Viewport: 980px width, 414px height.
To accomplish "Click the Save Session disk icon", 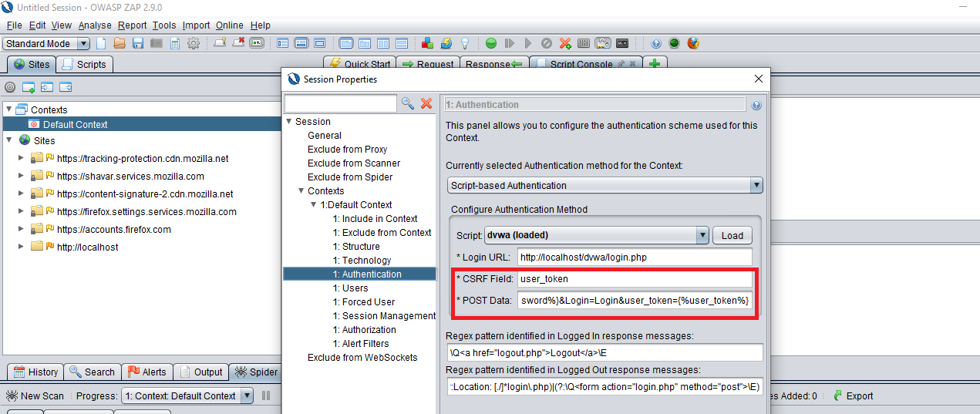I will (x=138, y=44).
